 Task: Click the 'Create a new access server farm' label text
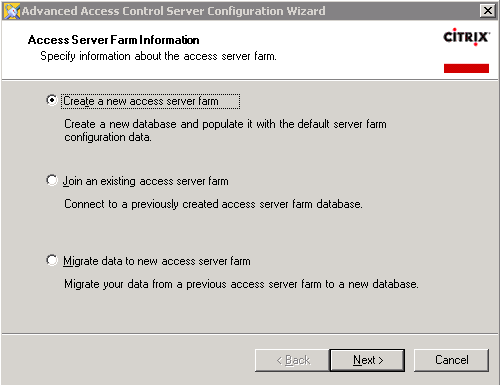point(141,101)
